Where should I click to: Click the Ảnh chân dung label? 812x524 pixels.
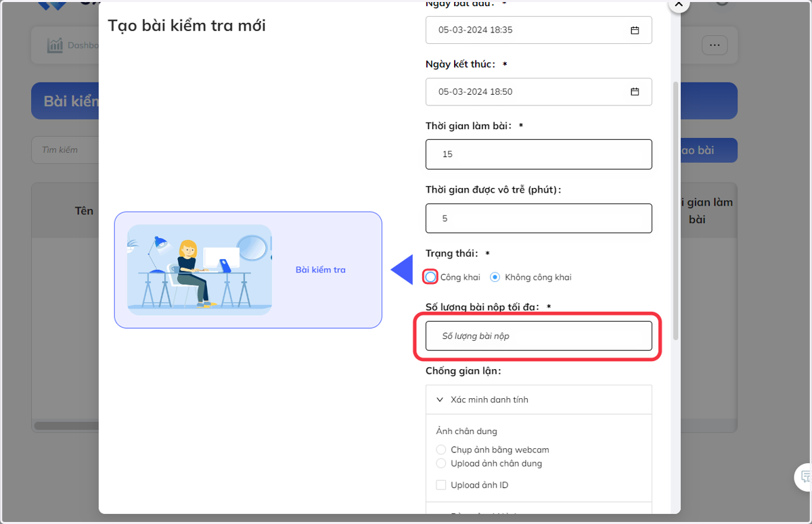point(467,431)
